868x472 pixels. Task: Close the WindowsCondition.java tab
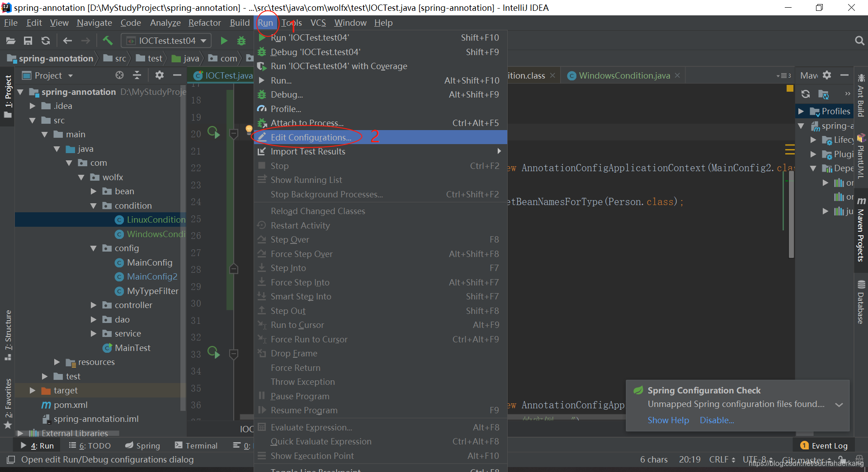tap(677, 75)
